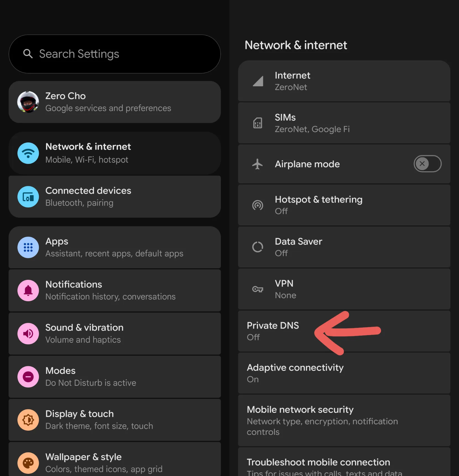Click the search magnifier icon
This screenshot has height=476, width=459.
[28, 54]
